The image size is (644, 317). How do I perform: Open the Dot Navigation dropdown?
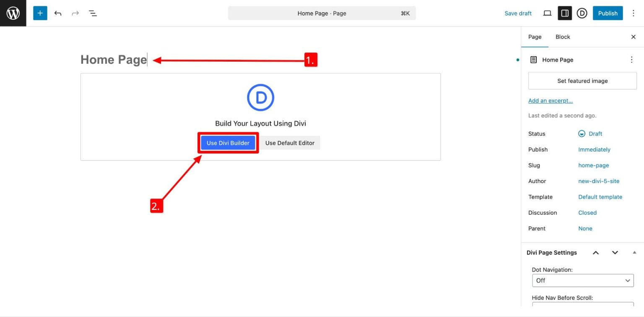(583, 280)
